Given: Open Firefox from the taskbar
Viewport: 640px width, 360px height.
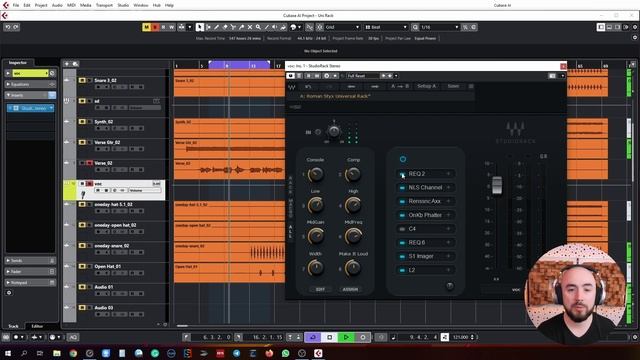Looking at the screenshot, I should 269,353.
